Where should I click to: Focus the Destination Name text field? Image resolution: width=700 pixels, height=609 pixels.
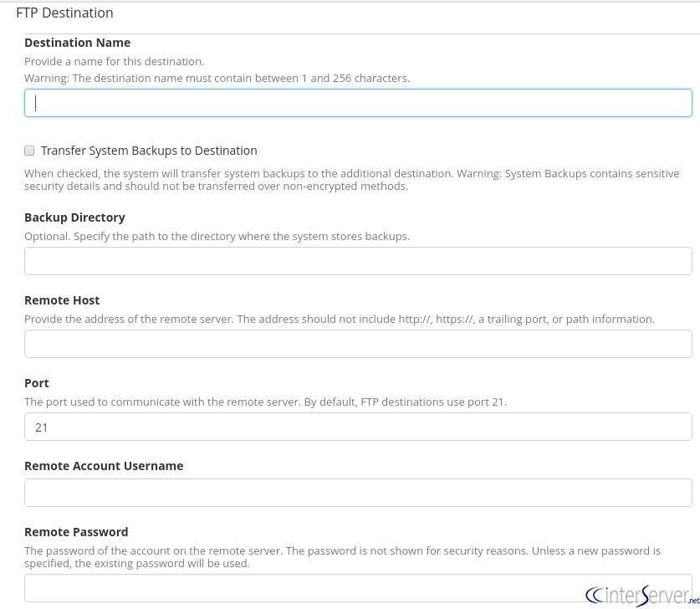(x=358, y=103)
